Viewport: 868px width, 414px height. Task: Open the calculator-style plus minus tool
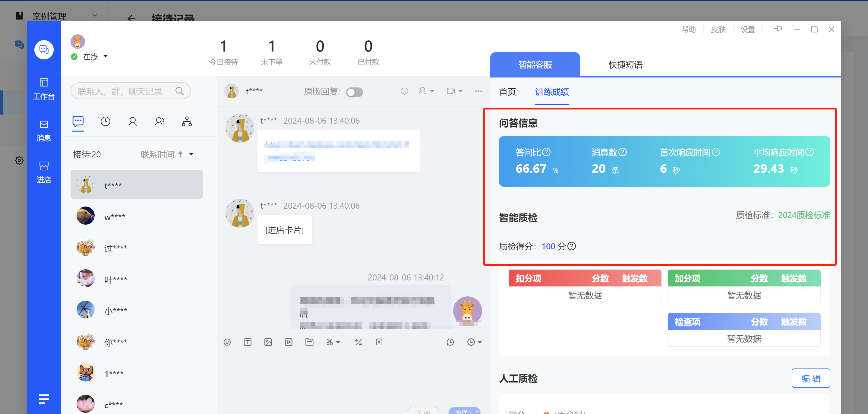358,342
